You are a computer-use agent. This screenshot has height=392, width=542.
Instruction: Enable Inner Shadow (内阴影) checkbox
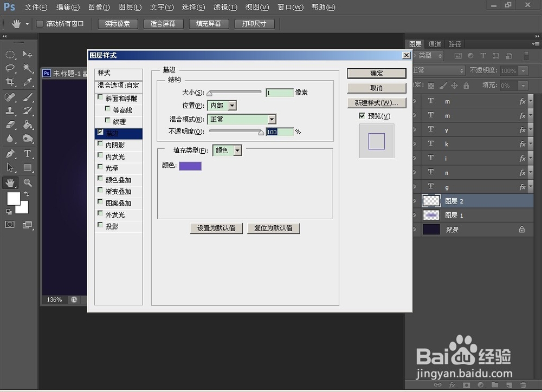(x=100, y=143)
